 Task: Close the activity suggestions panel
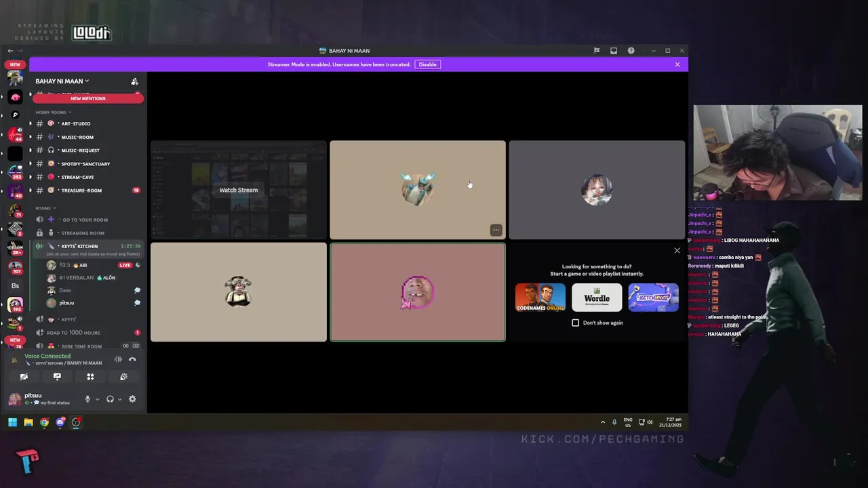(x=677, y=251)
